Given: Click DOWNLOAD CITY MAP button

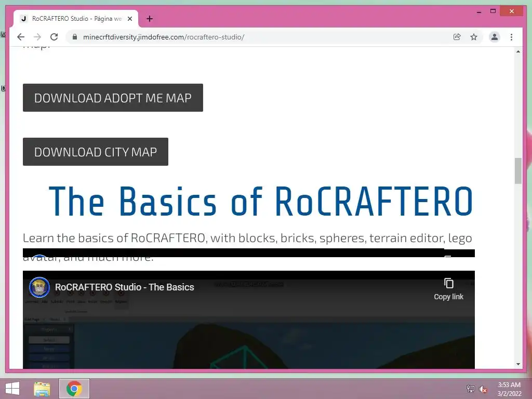Looking at the screenshot, I should click(x=96, y=152).
